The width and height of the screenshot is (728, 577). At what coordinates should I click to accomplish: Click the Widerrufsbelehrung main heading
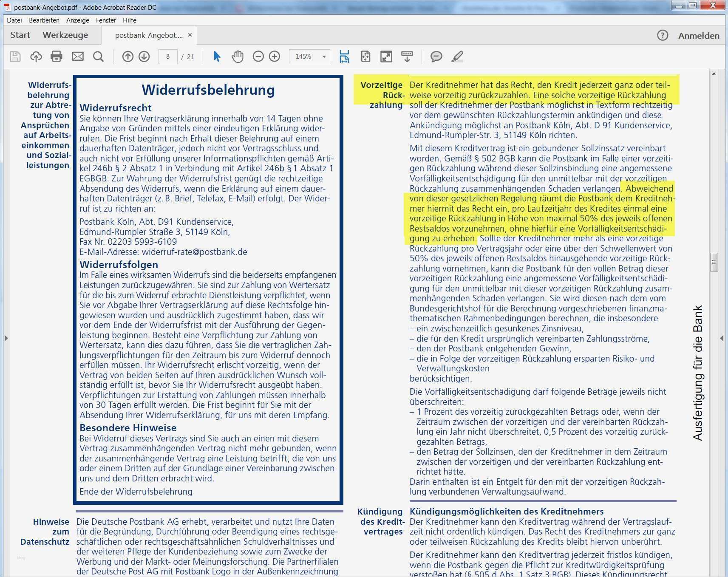coord(208,90)
